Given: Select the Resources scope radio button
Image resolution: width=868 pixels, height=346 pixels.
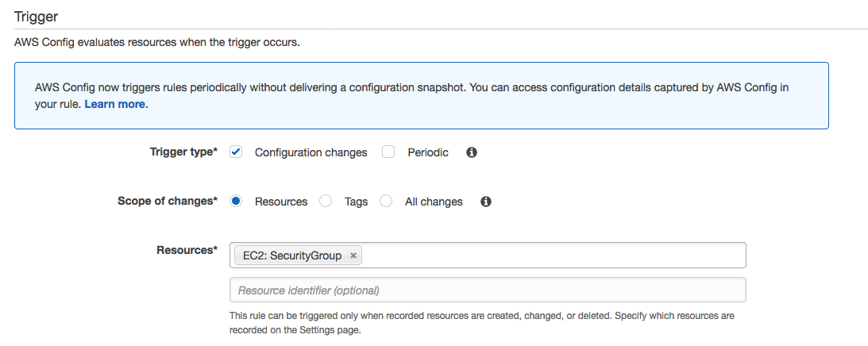Looking at the screenshot, I should point(236,202).
